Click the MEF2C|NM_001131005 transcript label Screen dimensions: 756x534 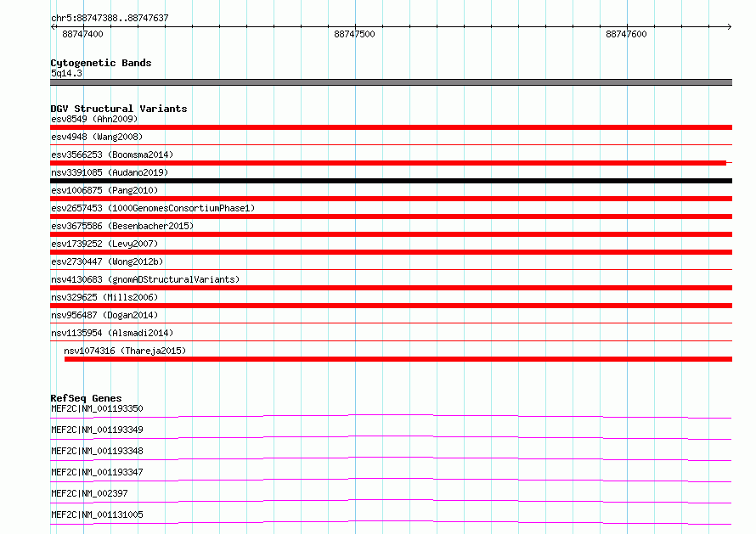pyautogui.click(x=97, y=514)
